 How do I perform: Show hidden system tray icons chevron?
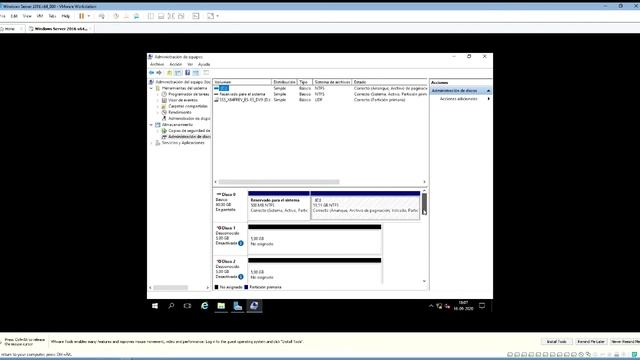[431, 306]
